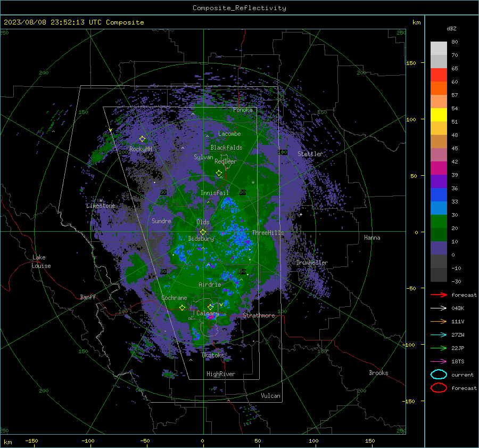Image resolution: width=479 pixels, height=448 pixels.
Task: Select the magenta 39-42 dBZ color swatch
Action: 439,168
